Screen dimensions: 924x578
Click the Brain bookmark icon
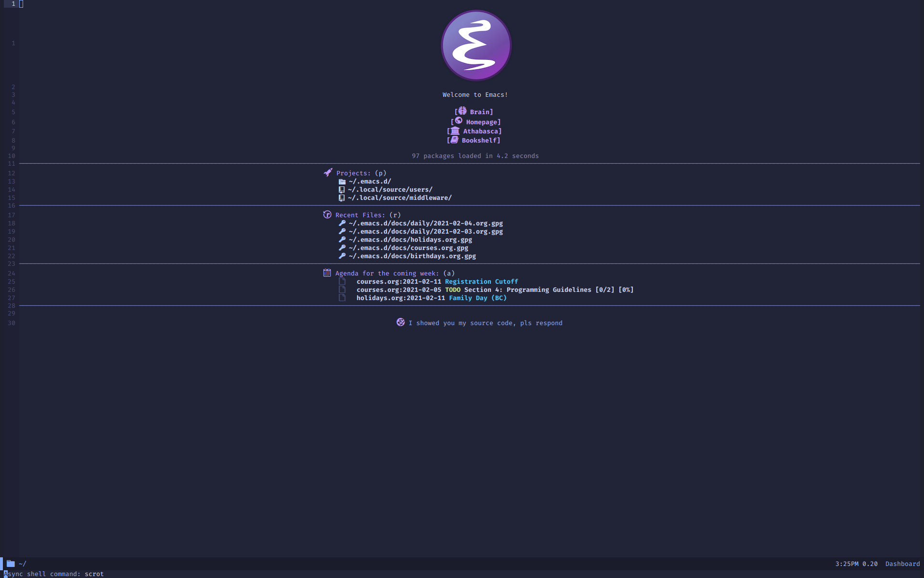[462, 110]
